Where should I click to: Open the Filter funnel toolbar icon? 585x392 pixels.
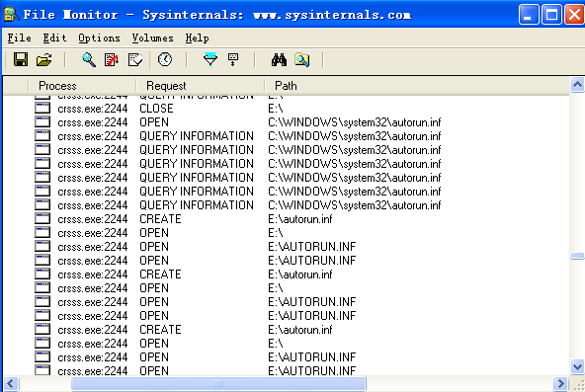click(x=210, y=59)
